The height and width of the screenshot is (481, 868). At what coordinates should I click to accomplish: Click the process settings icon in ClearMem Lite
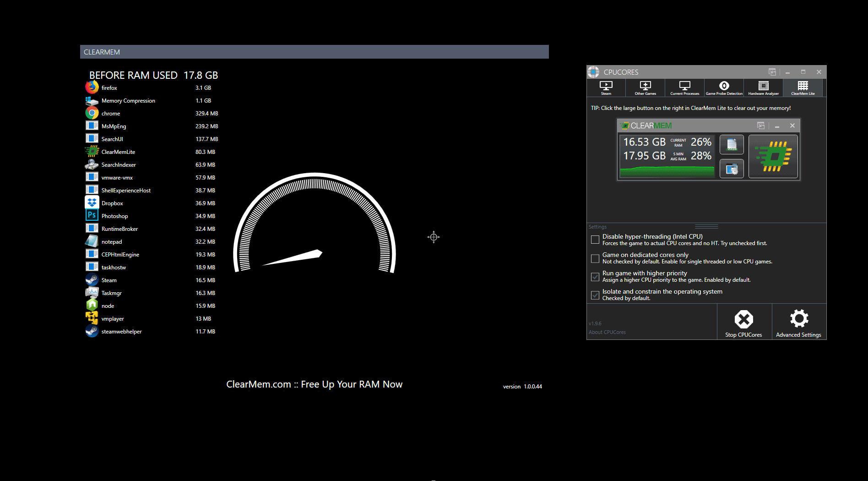click(732, 169)
